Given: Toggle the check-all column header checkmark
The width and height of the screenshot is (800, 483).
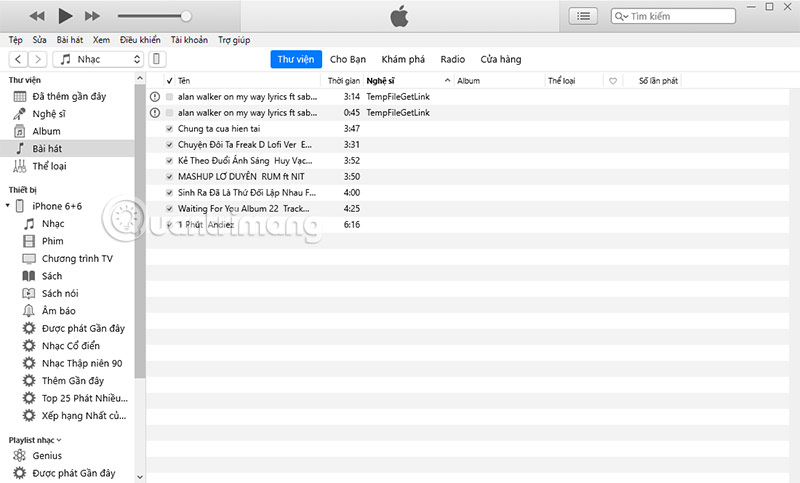Looking at the screenshot, I should point(169,81).
